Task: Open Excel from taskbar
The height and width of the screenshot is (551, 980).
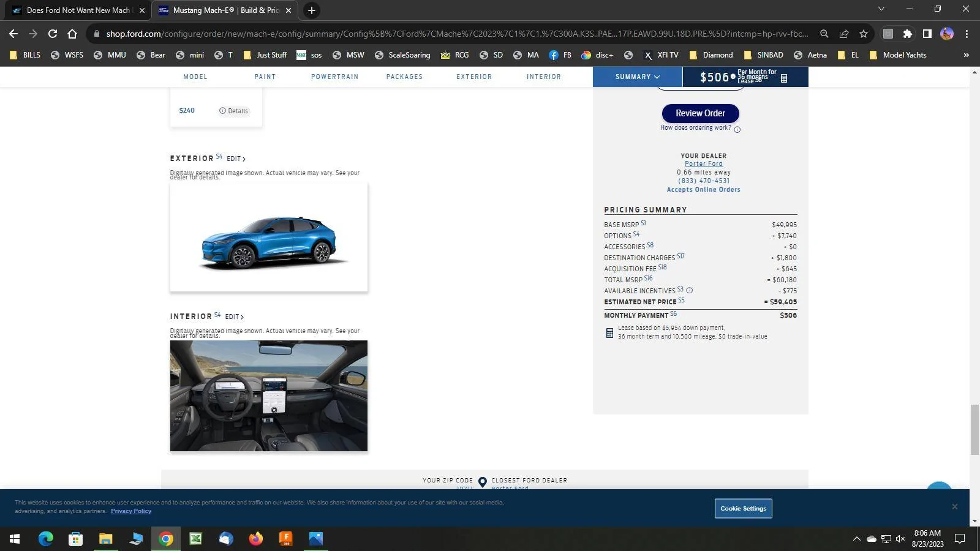Action: click(x=196, y=539)
